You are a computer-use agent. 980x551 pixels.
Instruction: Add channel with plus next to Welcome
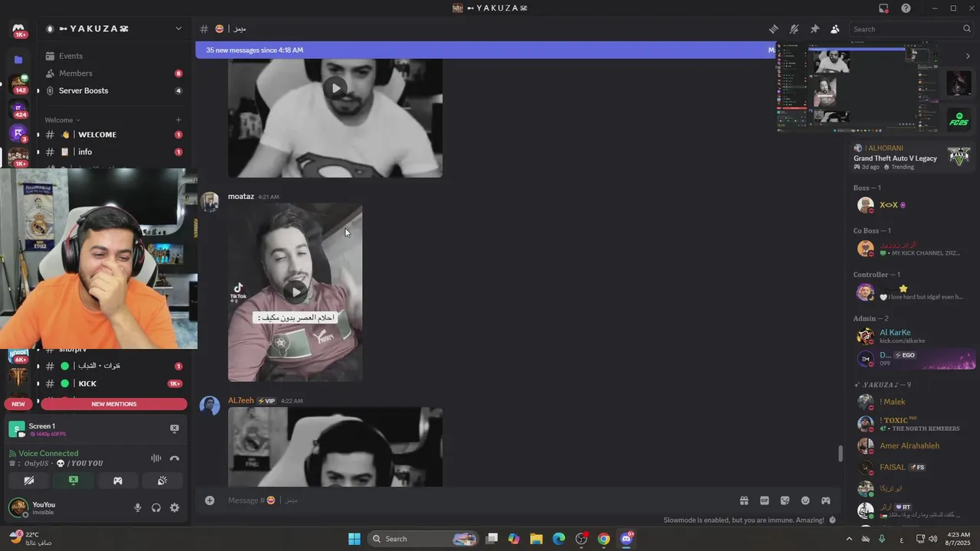pyautogui.click(x=178, y=120)
